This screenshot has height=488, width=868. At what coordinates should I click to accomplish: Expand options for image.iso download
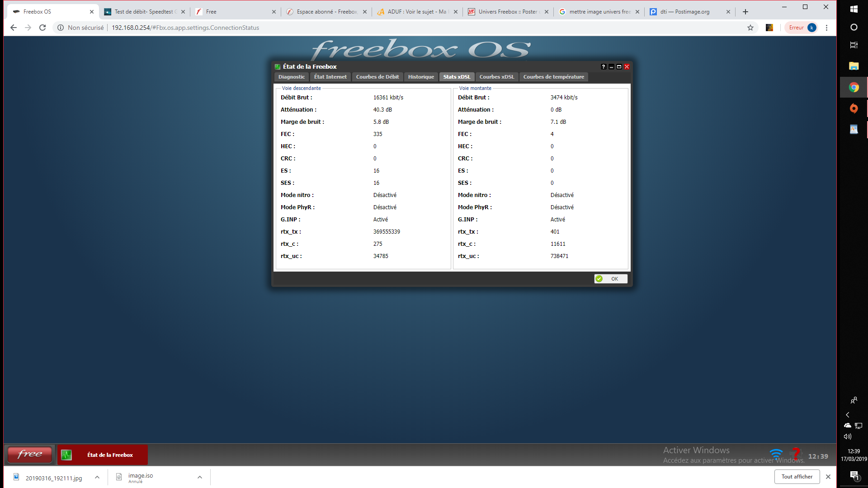point(200,477)
